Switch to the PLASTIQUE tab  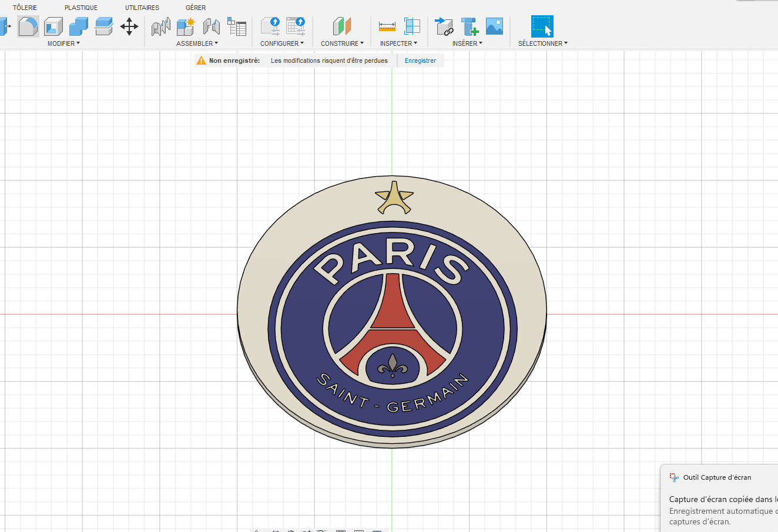[81, 8]
